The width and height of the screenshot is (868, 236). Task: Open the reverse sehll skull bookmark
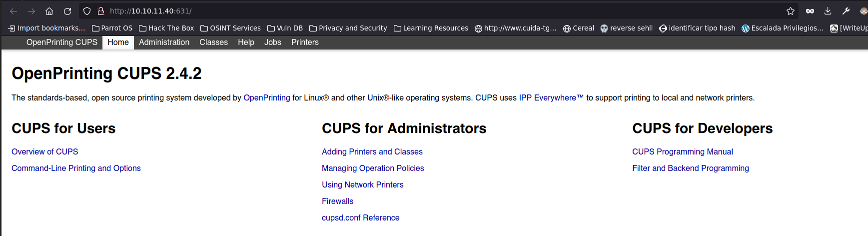(x=626, y=28)
